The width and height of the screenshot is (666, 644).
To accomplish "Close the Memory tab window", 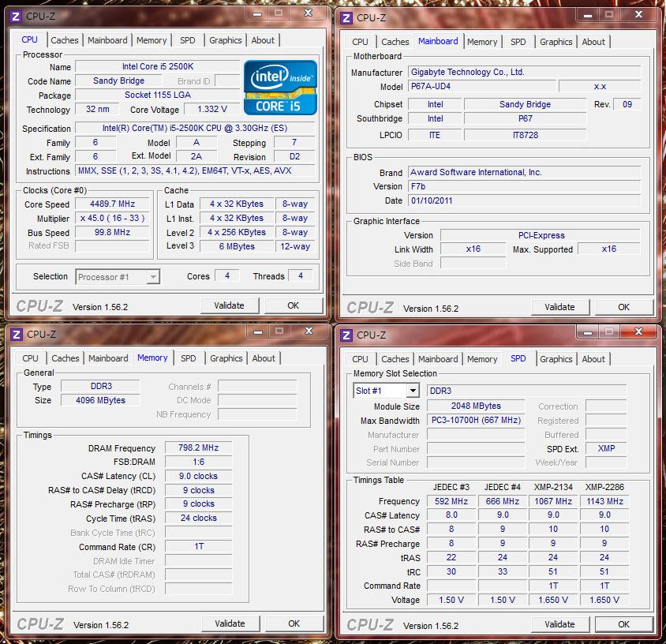I will tap(309, 331).
